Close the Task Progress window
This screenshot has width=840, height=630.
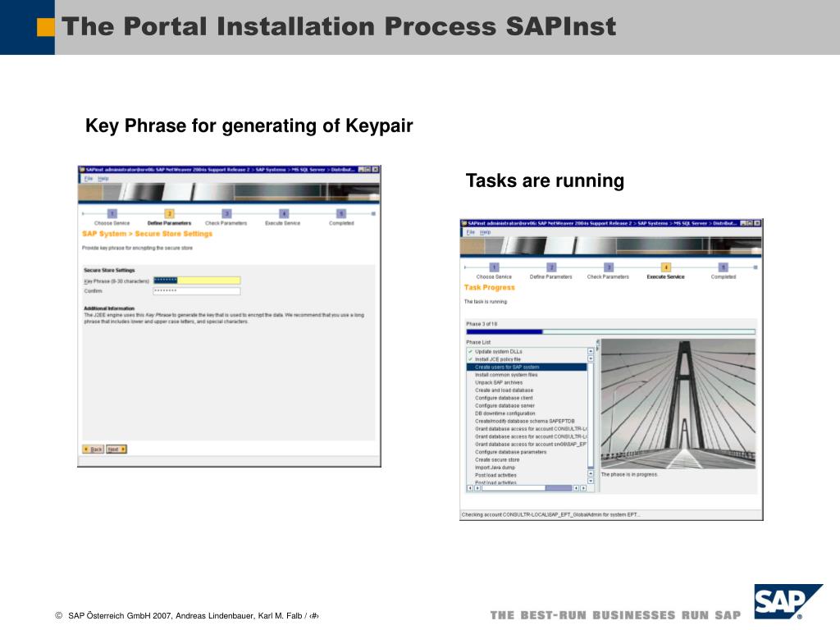[x=757, y=223]
